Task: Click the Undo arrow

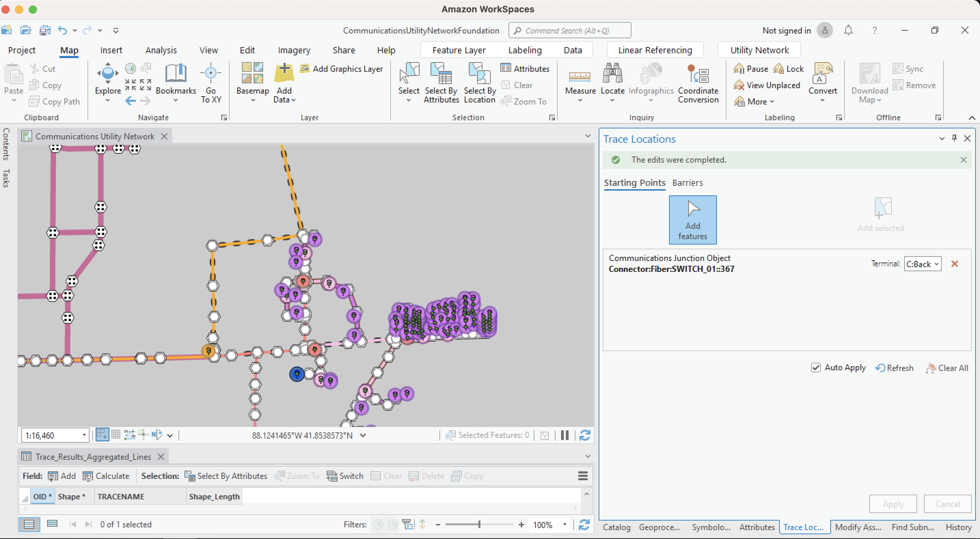Action: pos(63,30)
